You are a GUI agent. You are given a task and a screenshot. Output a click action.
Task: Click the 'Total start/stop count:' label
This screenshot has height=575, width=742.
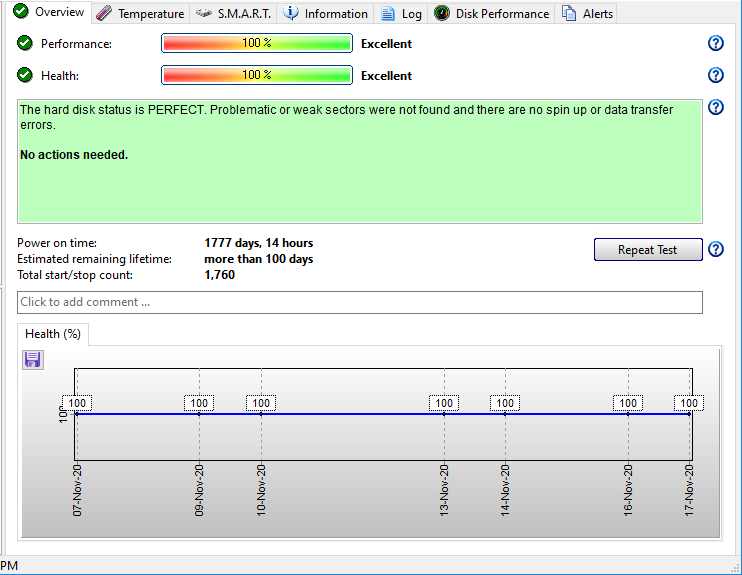point(75,275)
